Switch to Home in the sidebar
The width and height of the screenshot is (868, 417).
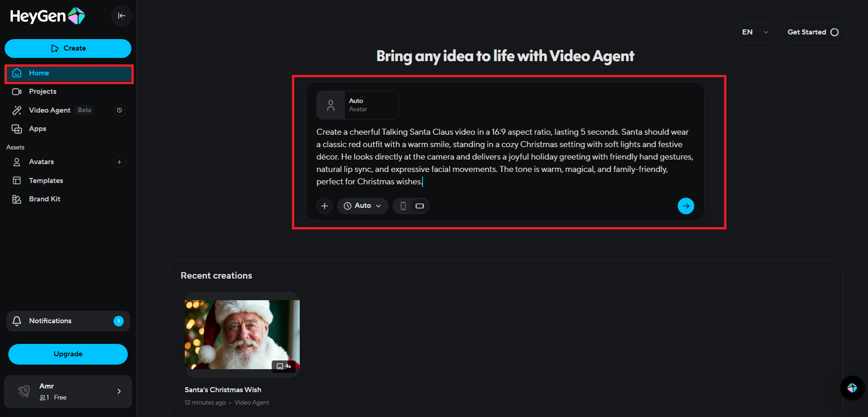coord(39,73)
